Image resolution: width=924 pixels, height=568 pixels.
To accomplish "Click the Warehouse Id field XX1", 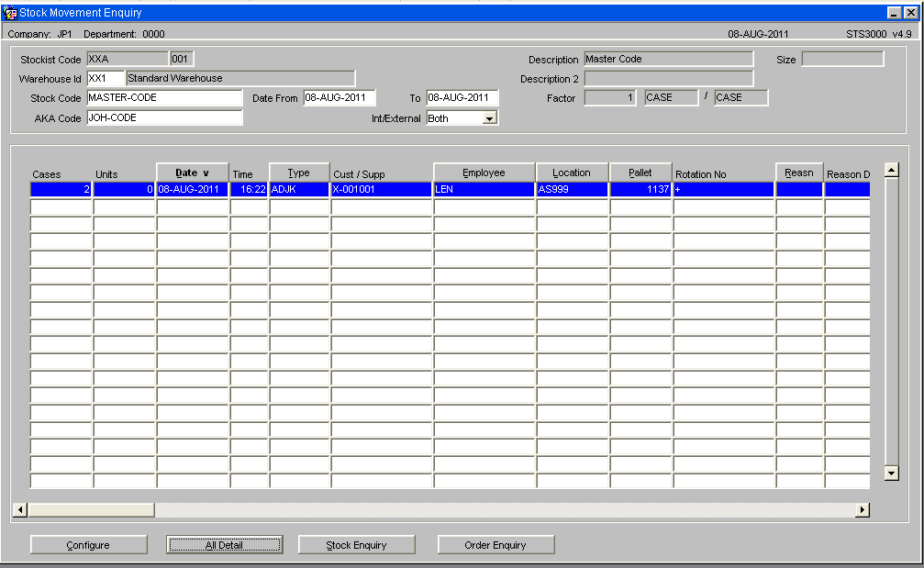I will click(x=106, y=78).
